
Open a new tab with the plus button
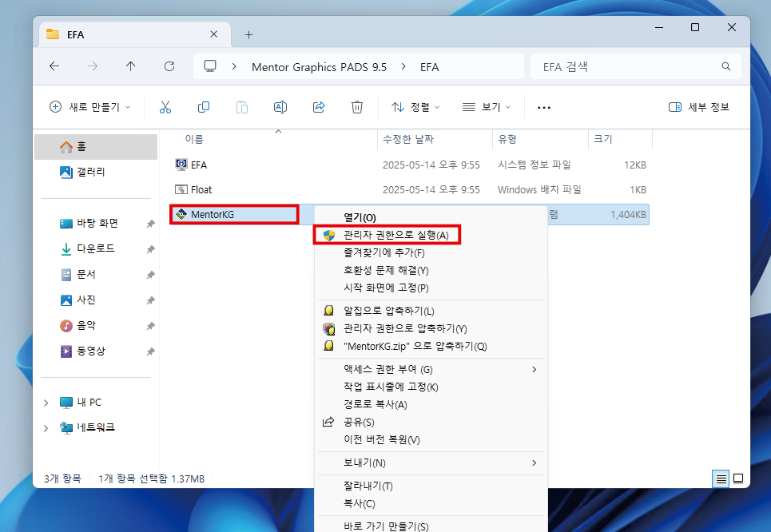pos(248,35)
